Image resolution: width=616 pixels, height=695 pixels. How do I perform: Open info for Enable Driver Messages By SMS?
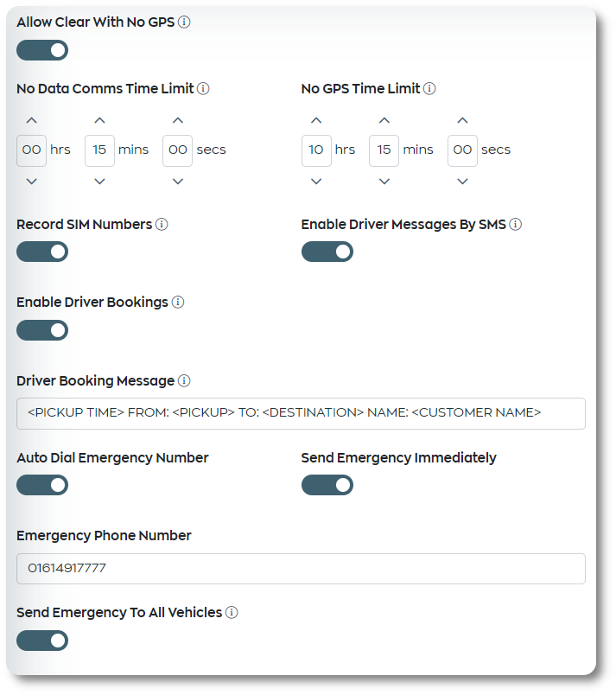516,224
